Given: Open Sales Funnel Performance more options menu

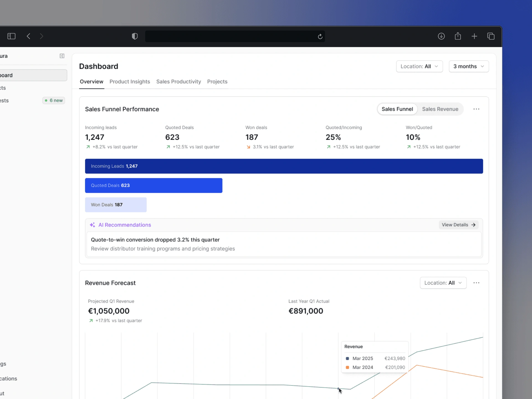Looking at the screenshot, I should pyautogui.click(x=476, y=109).
